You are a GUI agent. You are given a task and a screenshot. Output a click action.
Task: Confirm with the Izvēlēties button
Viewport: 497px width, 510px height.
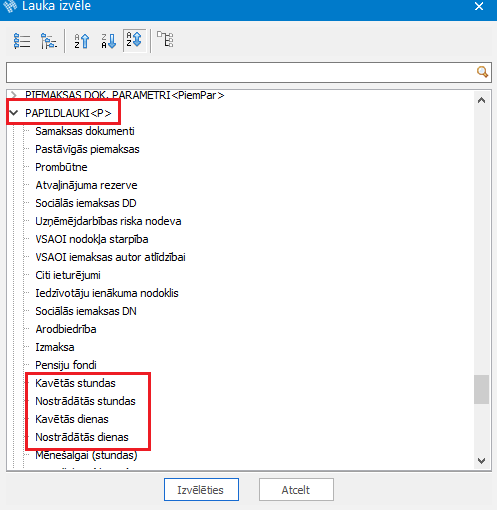201,490
